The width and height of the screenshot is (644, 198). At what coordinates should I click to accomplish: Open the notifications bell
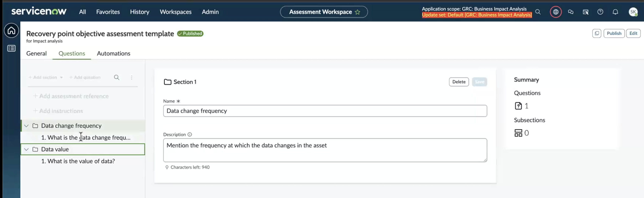[x=615, y=12]
